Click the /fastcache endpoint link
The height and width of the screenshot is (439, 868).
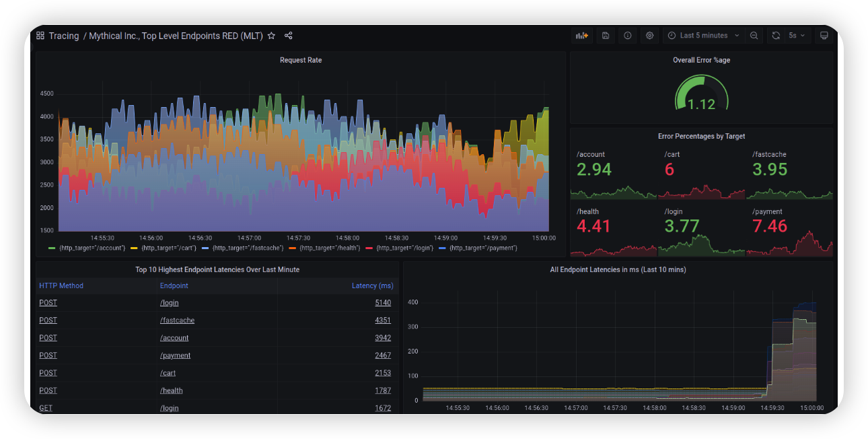[x=177, y=320]
